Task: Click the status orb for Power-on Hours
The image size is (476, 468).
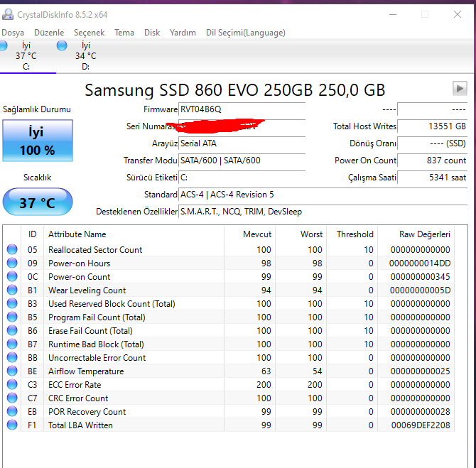Action: (12, 263)
